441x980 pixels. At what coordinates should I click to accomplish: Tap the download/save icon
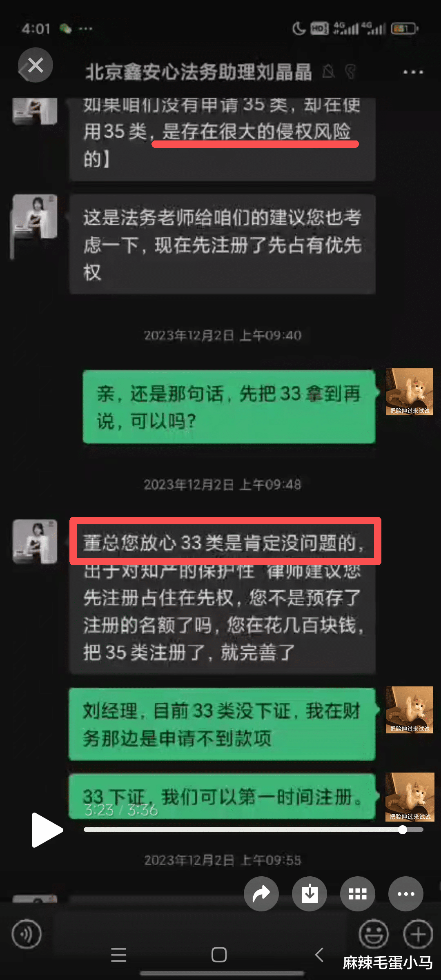[x=310, y=894]
